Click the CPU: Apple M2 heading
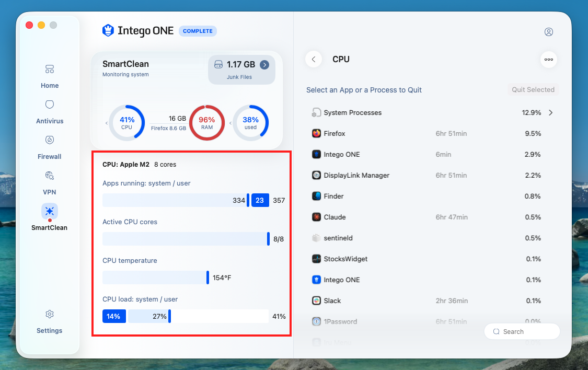 125,164
